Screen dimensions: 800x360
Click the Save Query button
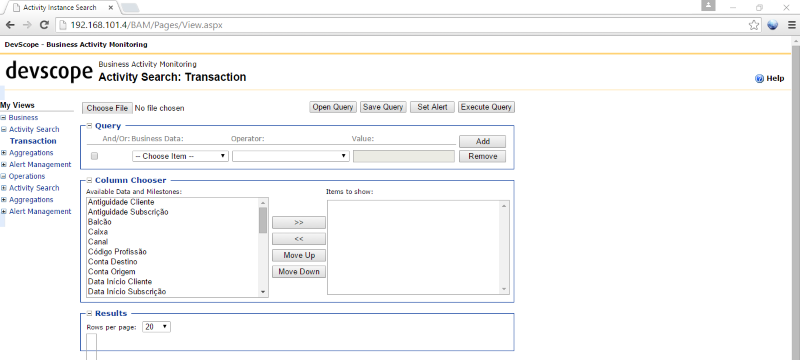click(x=383, y=107)
